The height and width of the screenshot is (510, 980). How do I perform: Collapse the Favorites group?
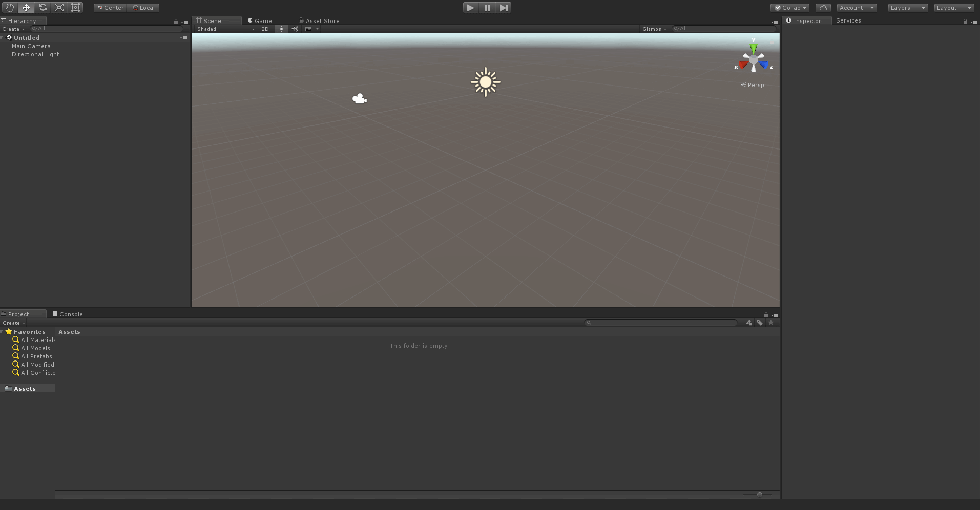3,332
